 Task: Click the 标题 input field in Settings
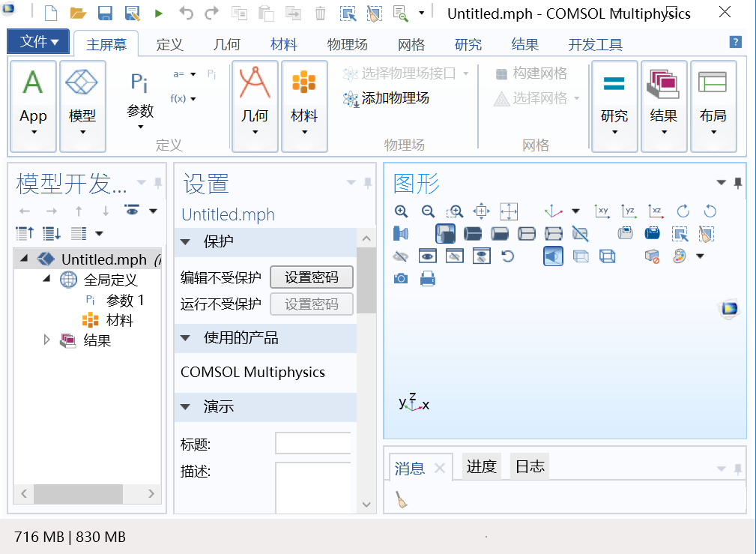click(x=312, y=443)
